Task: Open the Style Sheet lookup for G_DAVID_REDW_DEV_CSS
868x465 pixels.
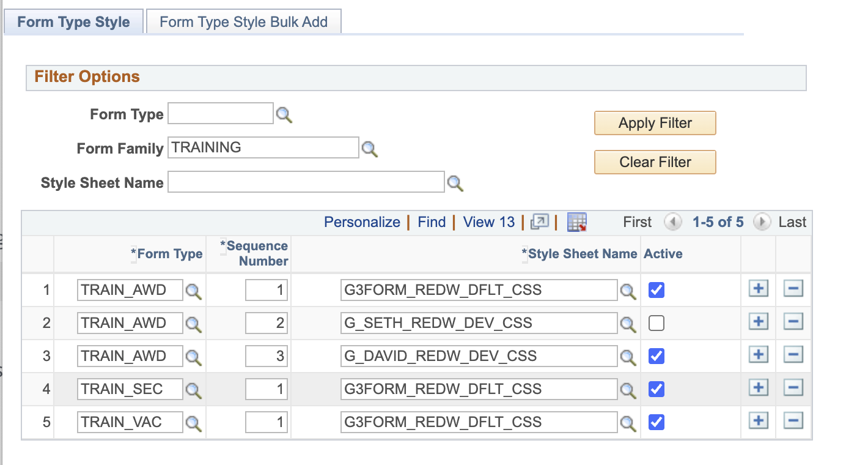Action: coord(628,356)
